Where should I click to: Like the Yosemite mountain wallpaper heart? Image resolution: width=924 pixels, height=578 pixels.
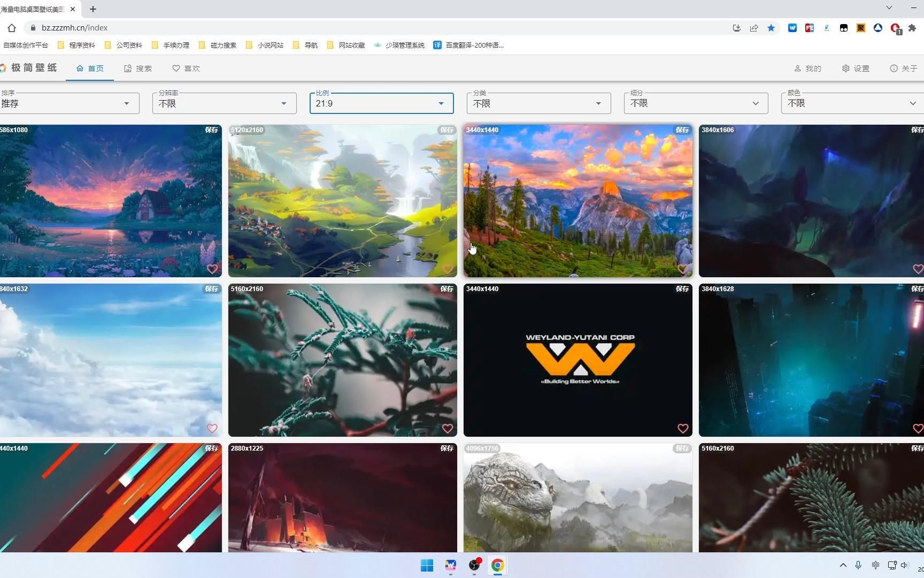click(683, 269)
